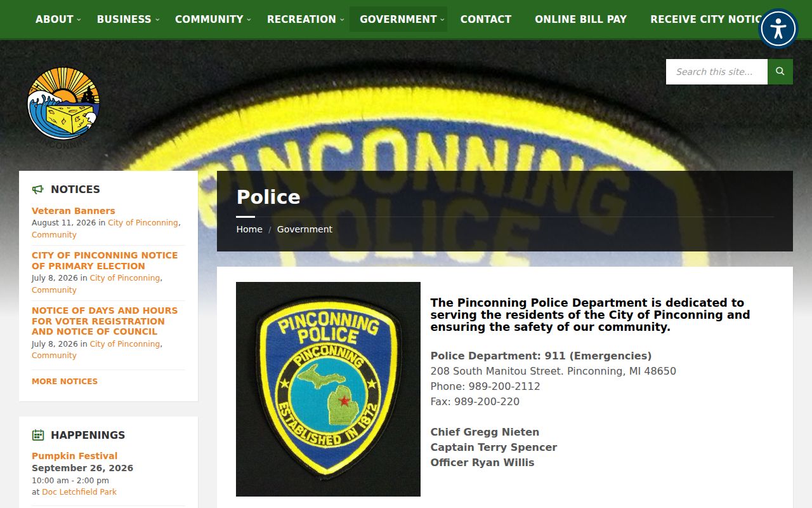Expand the Government menu chevron
Image resolution: width=812 pixels, height=508 pixels.
443,20
